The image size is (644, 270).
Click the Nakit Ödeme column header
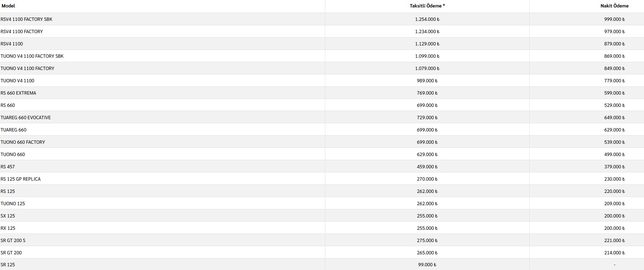(x=615, y=6)
